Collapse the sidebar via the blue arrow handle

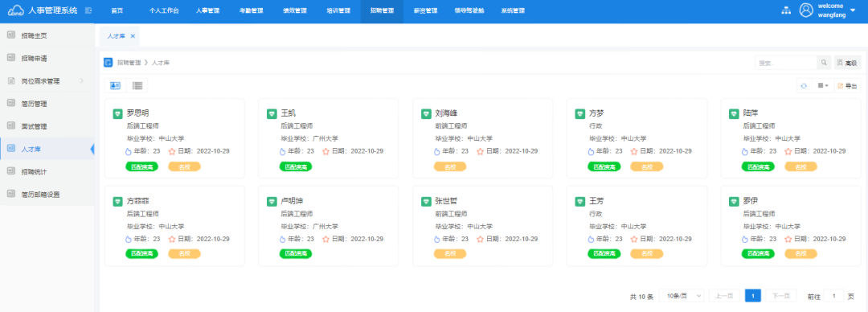[x=92, y=149]
